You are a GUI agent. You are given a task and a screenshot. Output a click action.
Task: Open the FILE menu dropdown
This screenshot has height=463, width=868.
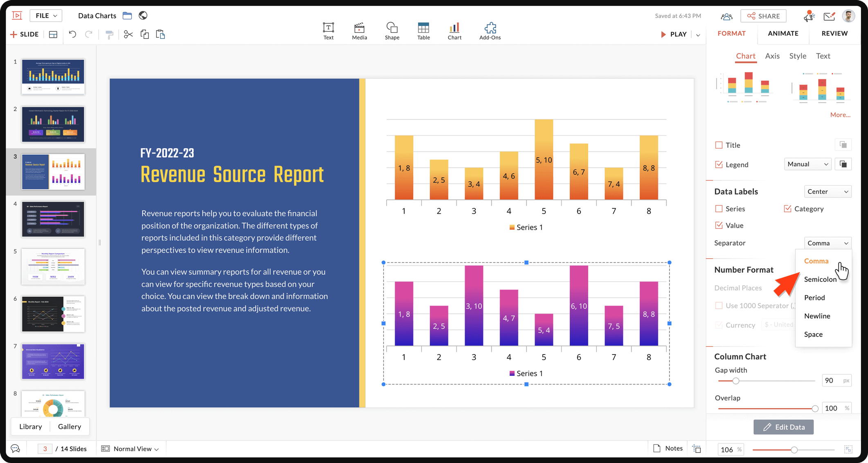coord(46,16)
